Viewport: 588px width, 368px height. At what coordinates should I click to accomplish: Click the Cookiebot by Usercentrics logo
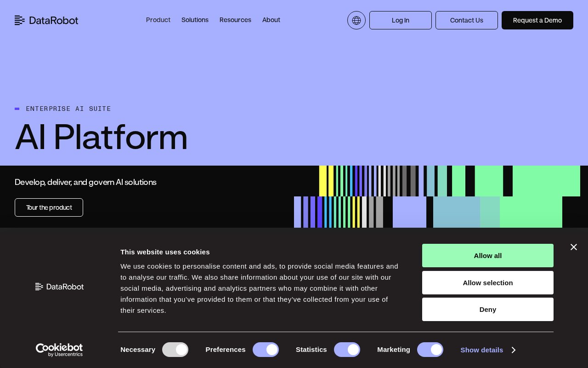(x=59, y=350)
